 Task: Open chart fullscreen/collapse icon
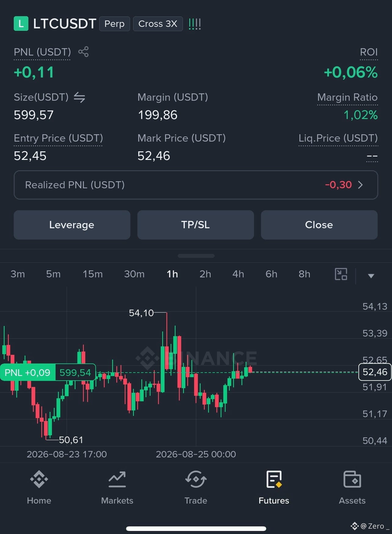(341, 274)
